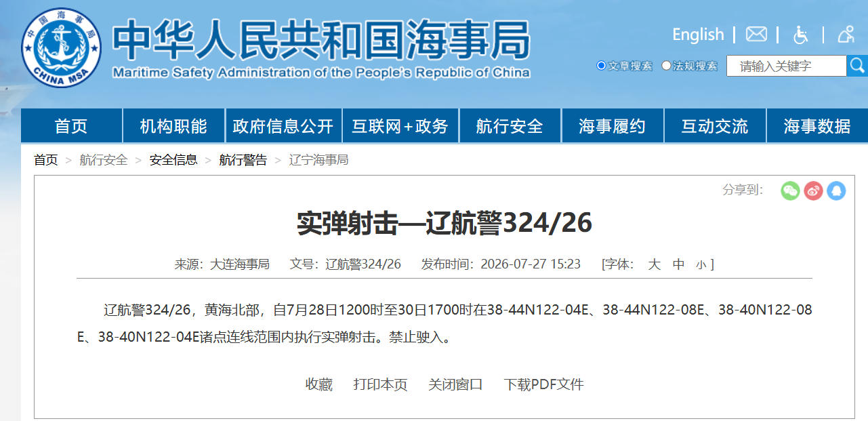
Task: Switch the site to English
Action: point(698,34)
